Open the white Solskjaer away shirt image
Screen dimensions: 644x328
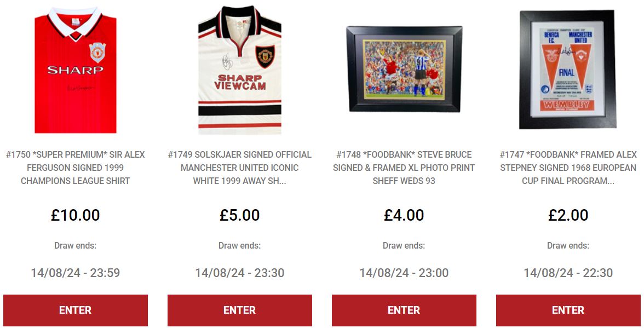(x=240, y=70)
